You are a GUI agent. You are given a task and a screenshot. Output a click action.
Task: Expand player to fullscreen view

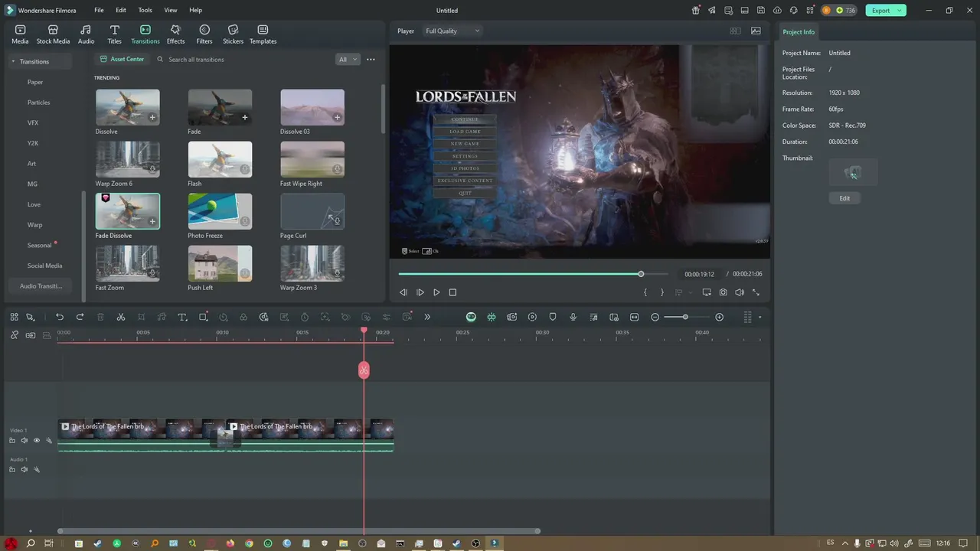coord(756,292)
